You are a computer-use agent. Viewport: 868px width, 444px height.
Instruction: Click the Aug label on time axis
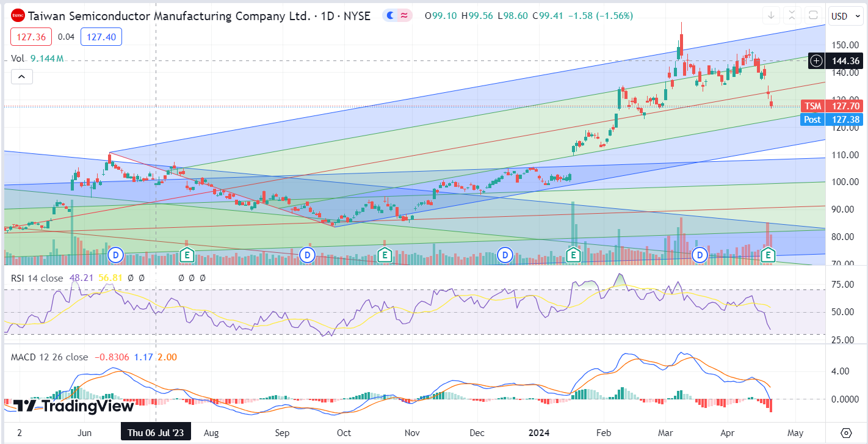tap(211, 433)
